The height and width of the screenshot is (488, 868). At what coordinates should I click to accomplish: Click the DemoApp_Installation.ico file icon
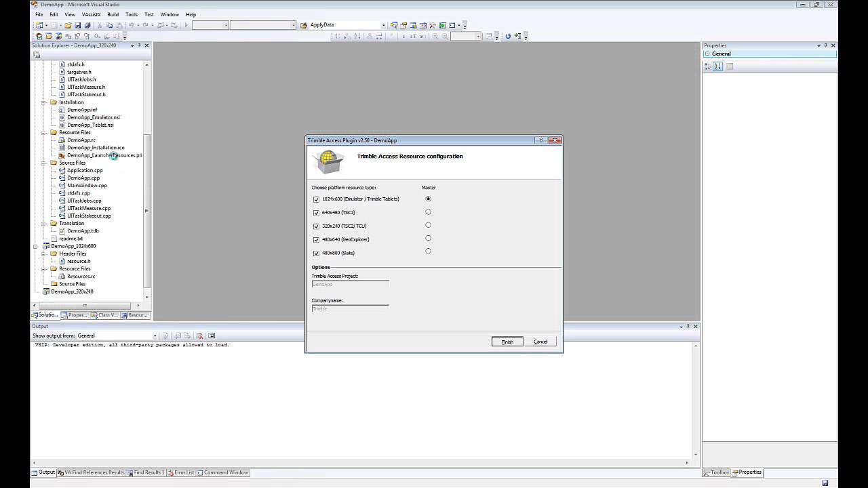pyautogui.click(x=62, y=147)
